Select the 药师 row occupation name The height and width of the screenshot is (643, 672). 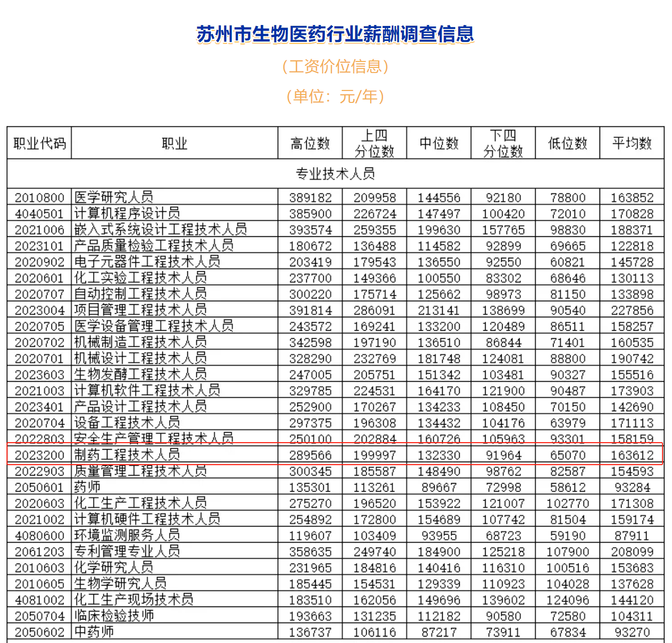[87, 487]
